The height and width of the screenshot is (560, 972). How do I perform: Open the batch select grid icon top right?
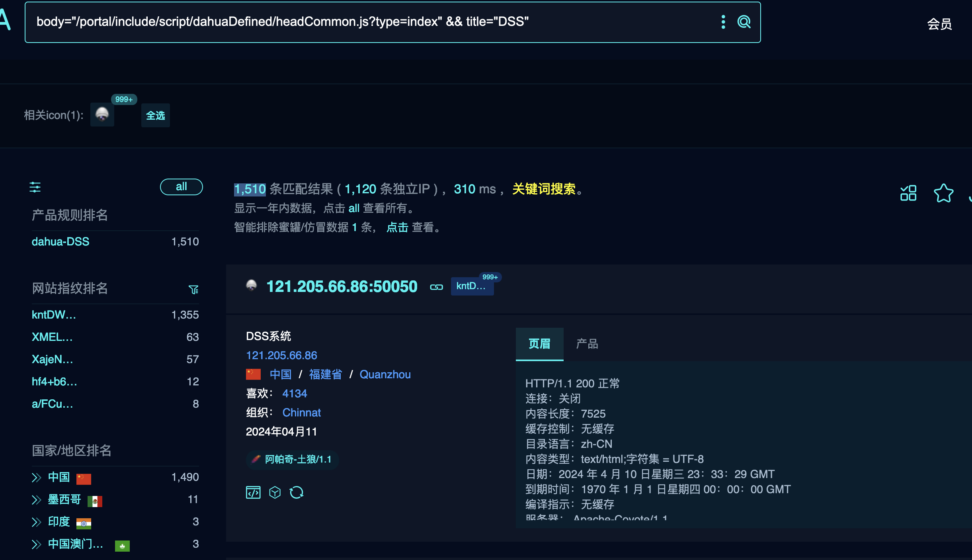pyautogui.click(x=908, y=192)
